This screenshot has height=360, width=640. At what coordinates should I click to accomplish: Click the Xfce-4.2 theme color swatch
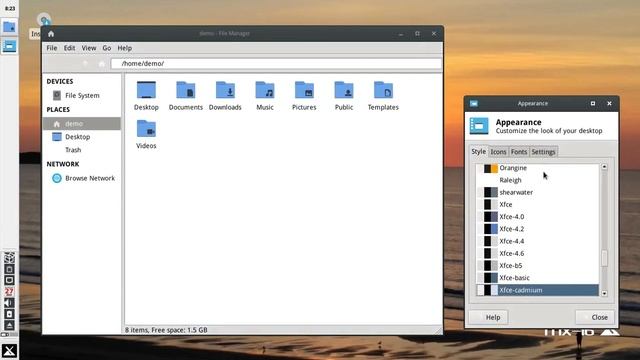point(487,229)
